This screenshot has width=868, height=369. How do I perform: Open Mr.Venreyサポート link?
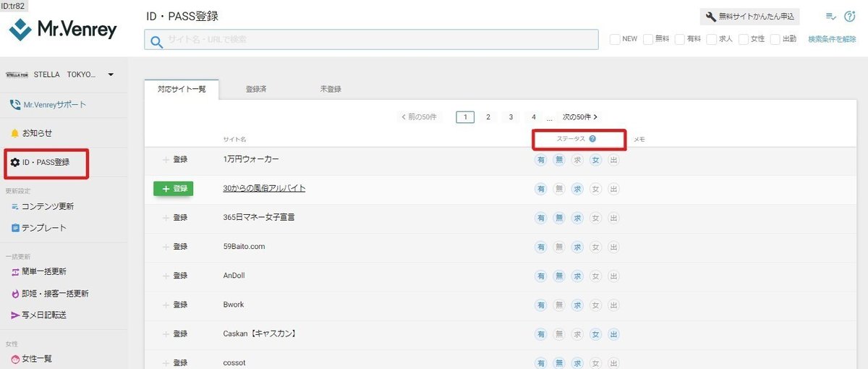coord(55,105)
